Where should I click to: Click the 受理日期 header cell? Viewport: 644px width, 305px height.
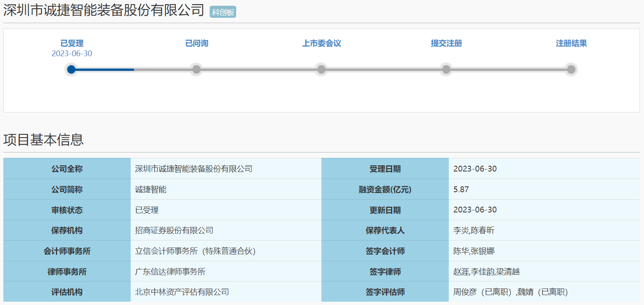385,169
